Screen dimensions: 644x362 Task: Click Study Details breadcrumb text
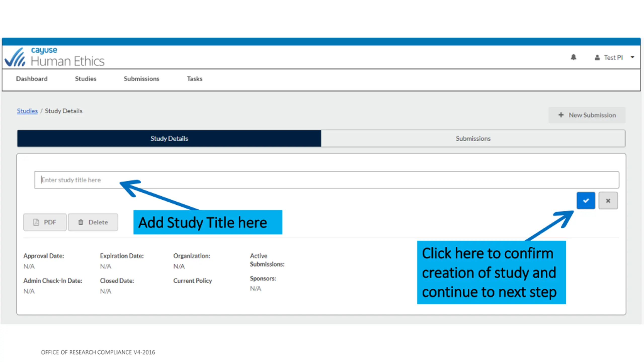(63, 111)
